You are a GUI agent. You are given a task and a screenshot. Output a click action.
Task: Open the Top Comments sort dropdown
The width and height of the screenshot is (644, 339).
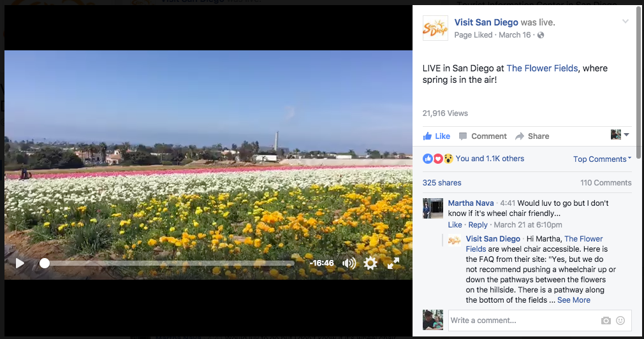[x=602, y=159]
